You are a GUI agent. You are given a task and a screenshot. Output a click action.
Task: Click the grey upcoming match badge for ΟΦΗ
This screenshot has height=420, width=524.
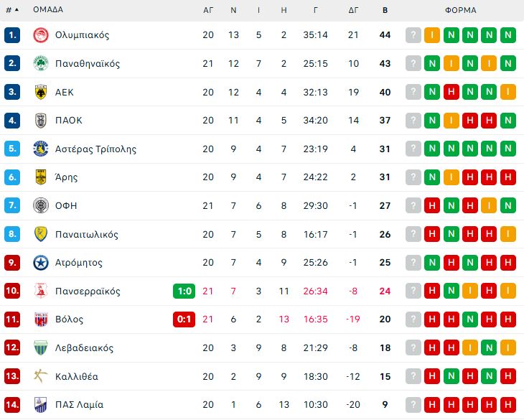click(x=413, y=205)
